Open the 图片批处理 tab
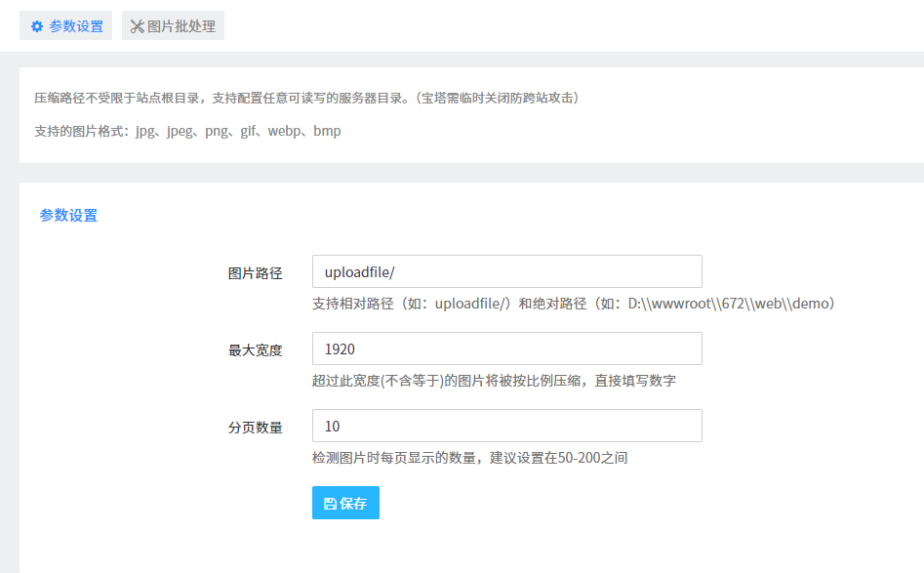Viewport: 924px width, 573px height. point(174,26)
